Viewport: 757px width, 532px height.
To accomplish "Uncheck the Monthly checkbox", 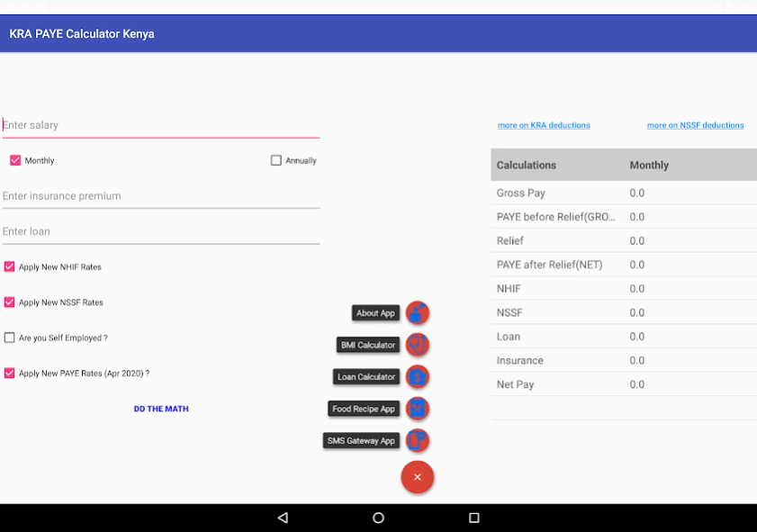I will pyautogui.click(x=15, y=160).
